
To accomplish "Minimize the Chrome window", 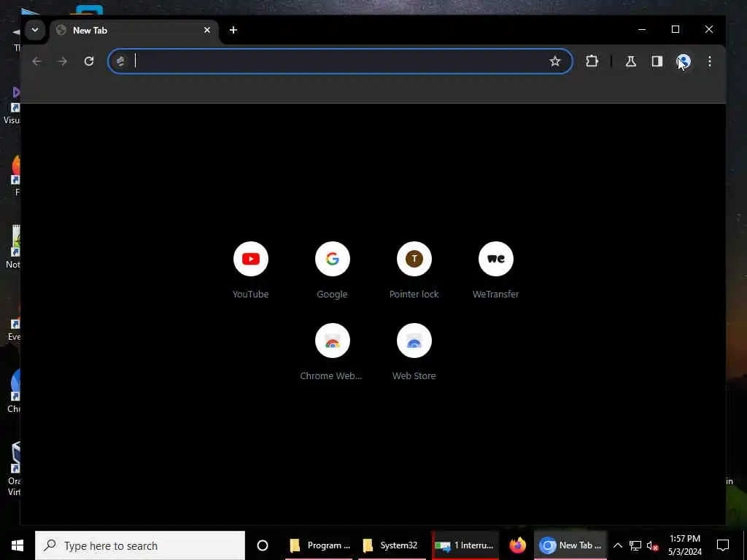I will pos(642,29).
